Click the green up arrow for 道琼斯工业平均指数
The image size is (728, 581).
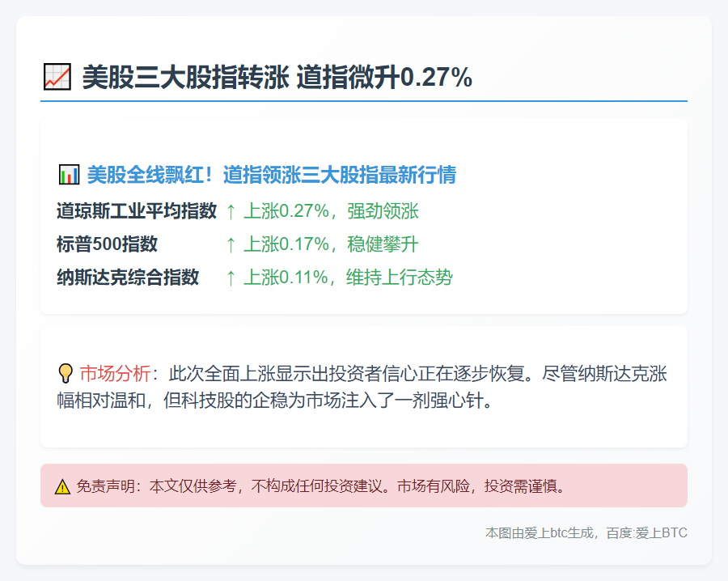point(231,212)
